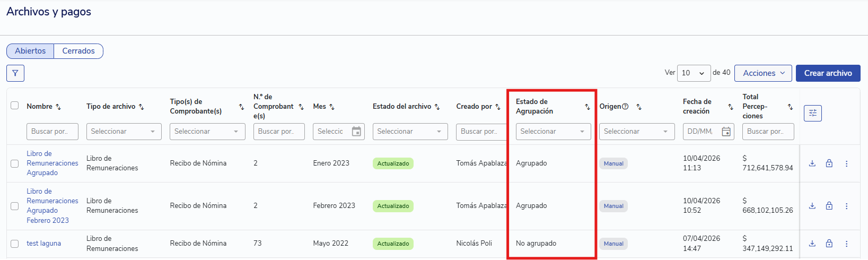This screenshot has height=260, width=868.
Task: Open the test laguna link
Action: (x=43, y=244)
